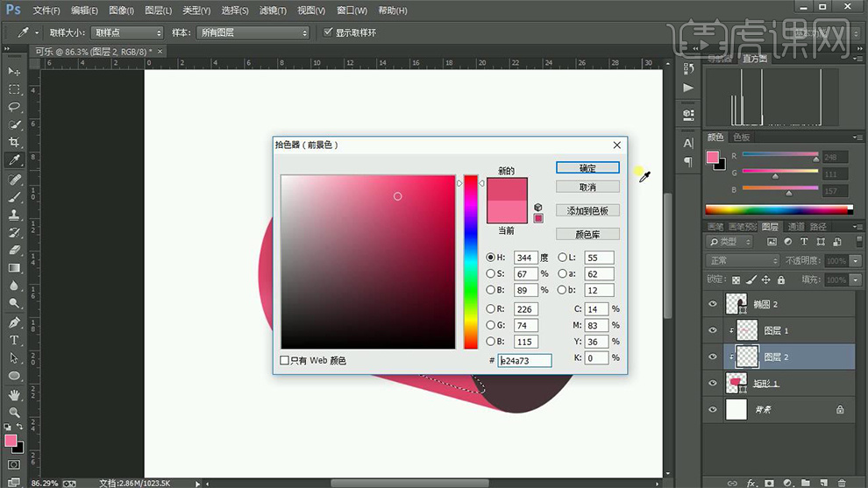
Task: Open the 不透明度 opacity dropdown arrow
Action: (856, 260)
